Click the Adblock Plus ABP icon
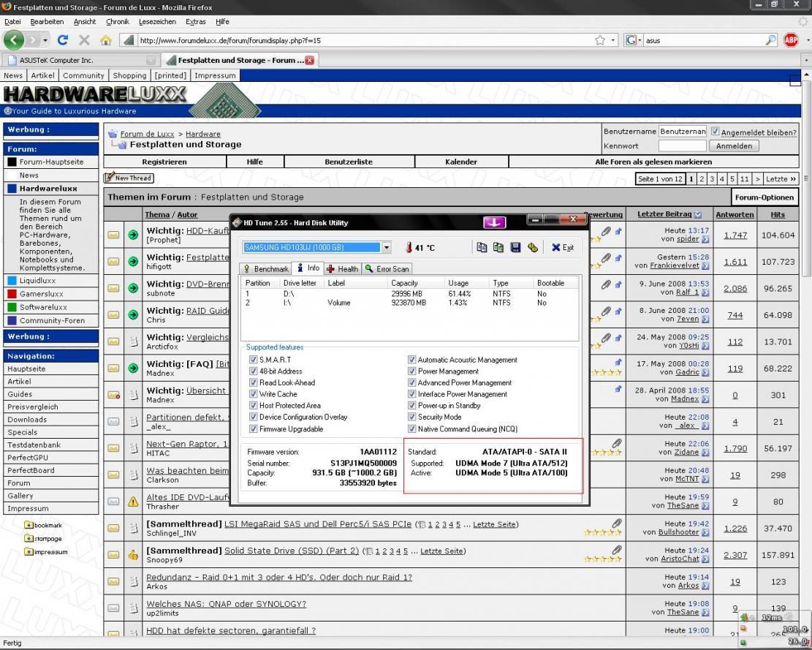 click(x=791, y=40)
